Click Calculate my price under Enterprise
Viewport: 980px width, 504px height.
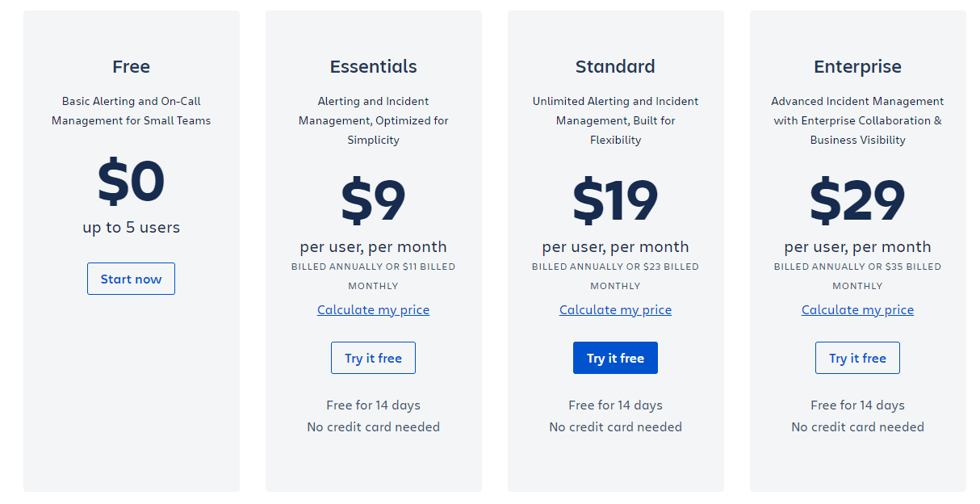coord(857,310)
